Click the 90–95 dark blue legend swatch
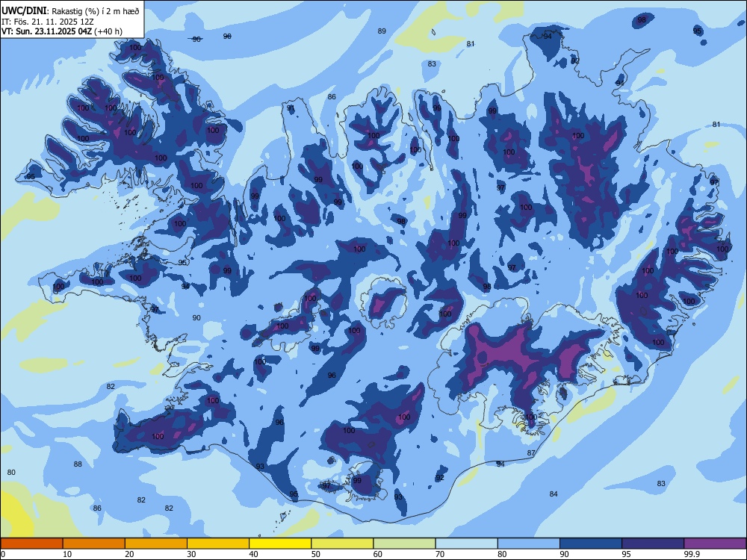This screenshot has height=560, width=747. (591, 544)
